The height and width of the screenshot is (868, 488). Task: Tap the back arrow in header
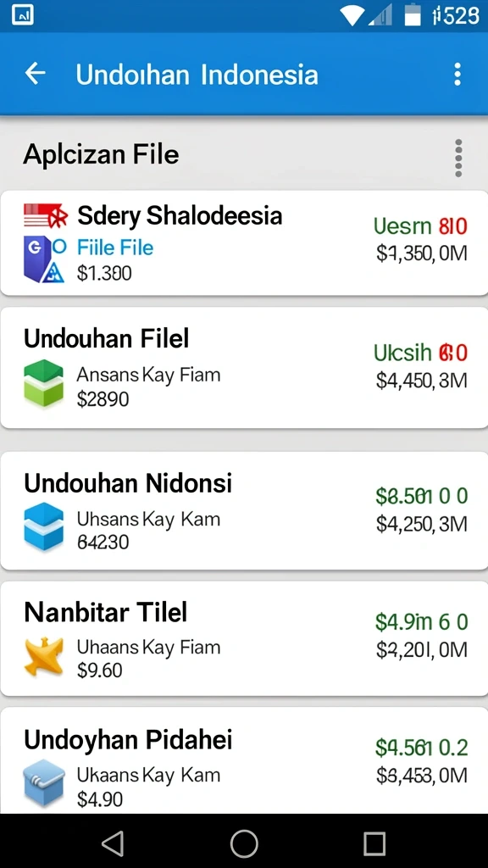(35, 74)
